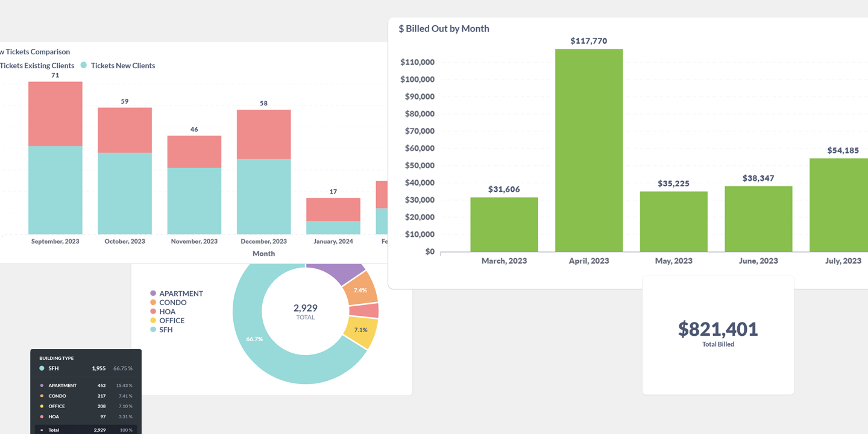The height and width of the screenshot is (434, 868).
Task: Click the yellow 7.1% donut slice
Action: [360, 330]
